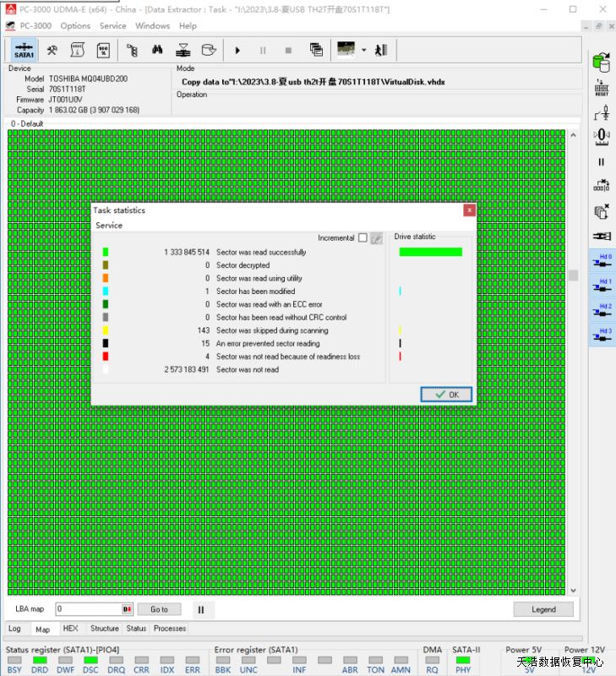This screenshot has height=676, width=616.
Task: Click the SATA1 port selector icon
Action: [24, 50]
